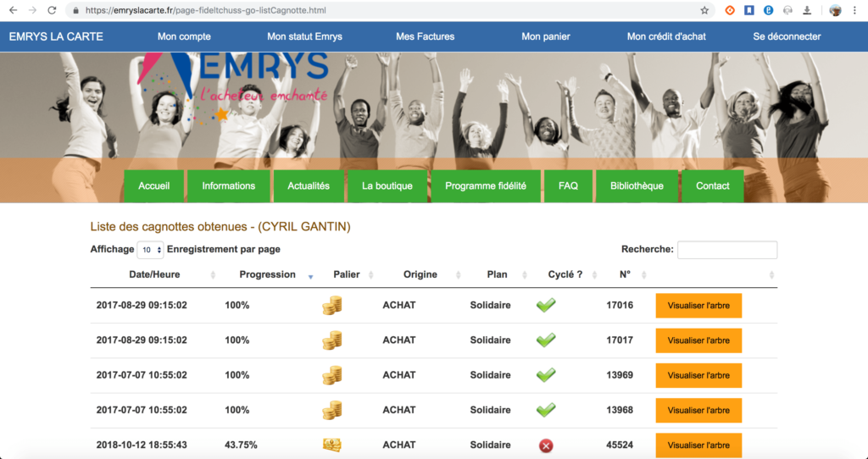
Task: Go to the Accueil green tab
Action: [154, 185]
